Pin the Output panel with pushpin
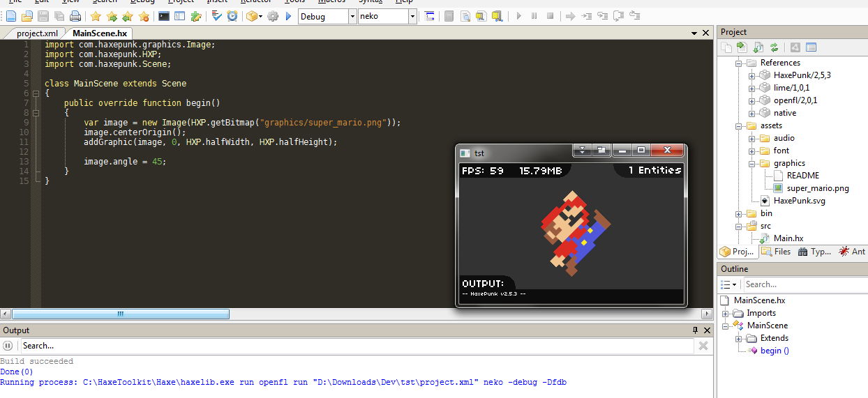The height and width of the screenshot is (398, 868). 695,330
